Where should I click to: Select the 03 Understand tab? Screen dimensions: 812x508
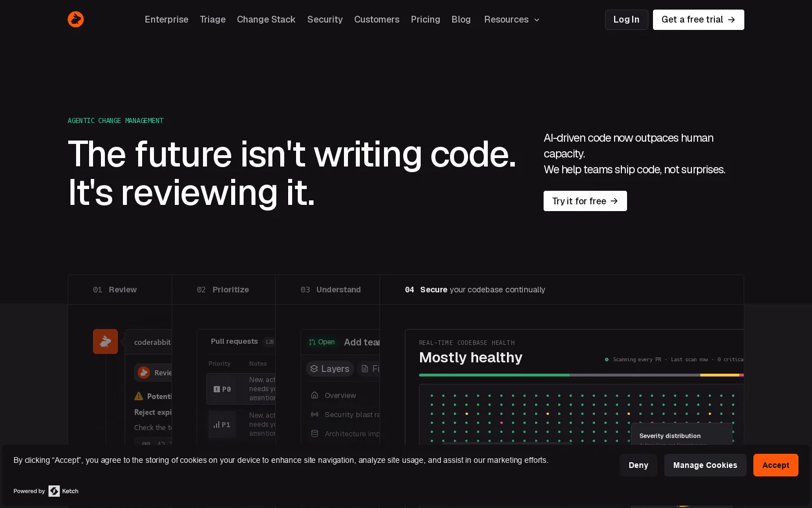pos(327,290)
